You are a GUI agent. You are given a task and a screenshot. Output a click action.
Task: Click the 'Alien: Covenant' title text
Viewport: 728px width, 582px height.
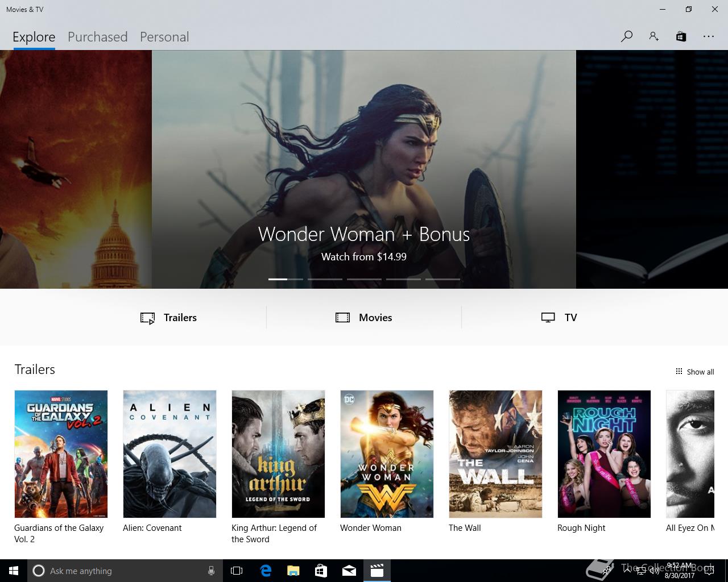click(x=152, y=528)
